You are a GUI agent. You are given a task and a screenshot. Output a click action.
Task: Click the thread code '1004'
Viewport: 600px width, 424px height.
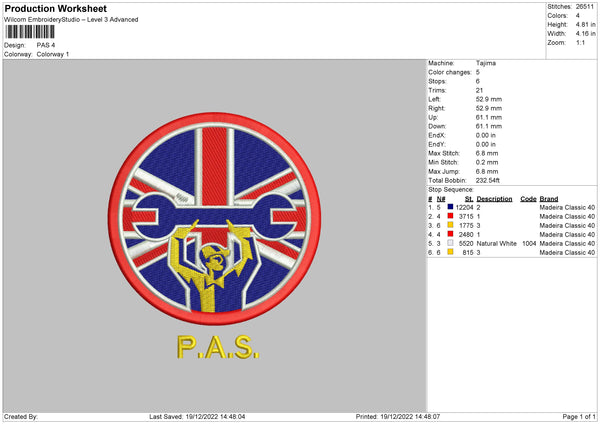coord(529,243)
